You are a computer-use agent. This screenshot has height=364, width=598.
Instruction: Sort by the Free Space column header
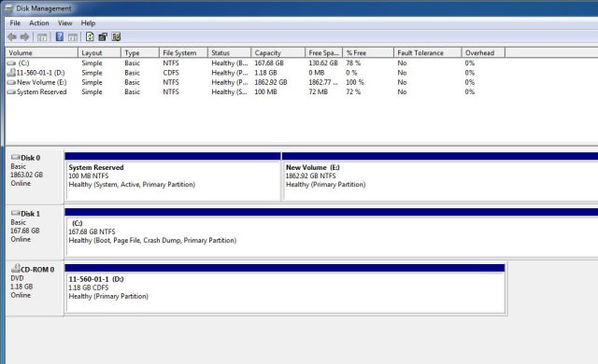click(x=324, y=53)
